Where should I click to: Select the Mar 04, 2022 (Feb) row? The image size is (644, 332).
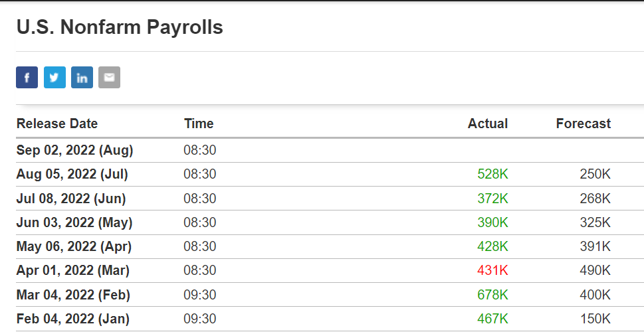[x=330, y=295]
